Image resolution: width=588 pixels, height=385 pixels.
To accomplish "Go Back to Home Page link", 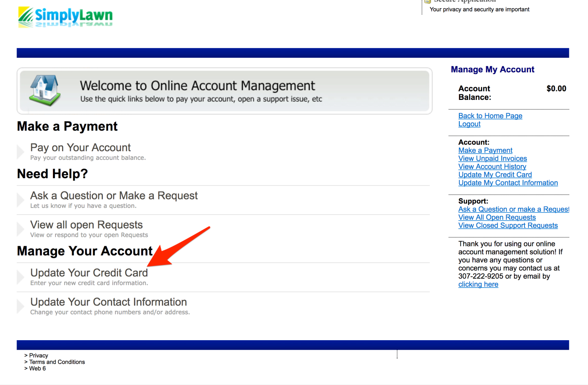I will [490, 116].
